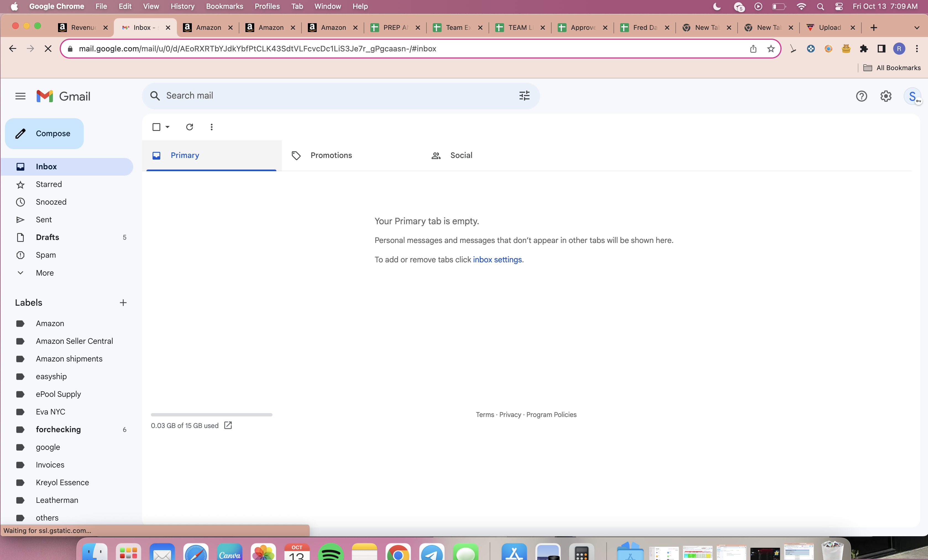Open the Chrome tab search dropdown

(x=917, y=27)
